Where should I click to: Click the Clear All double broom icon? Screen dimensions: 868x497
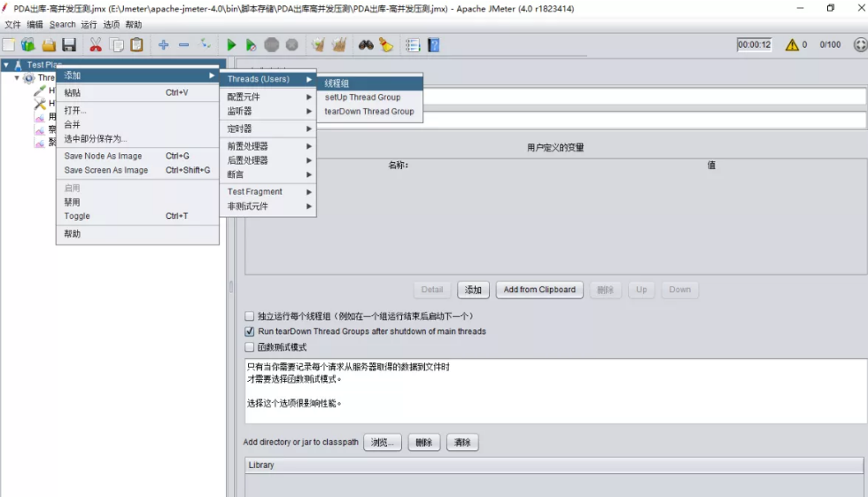[338, 45]
